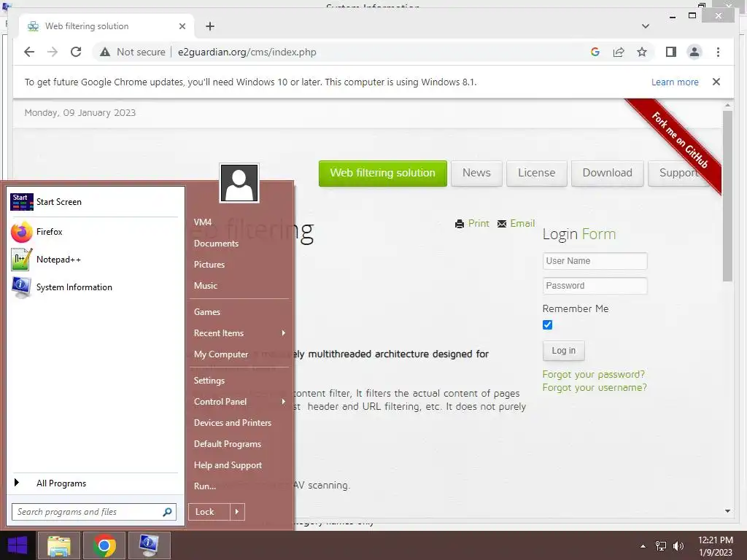Open Settings in the Start menu
This screenshot has width=747, height=560.
coord(209,381)
